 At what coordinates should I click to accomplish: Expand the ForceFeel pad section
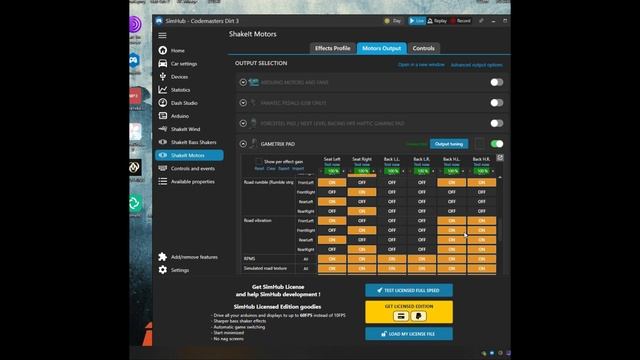[243, 123]
